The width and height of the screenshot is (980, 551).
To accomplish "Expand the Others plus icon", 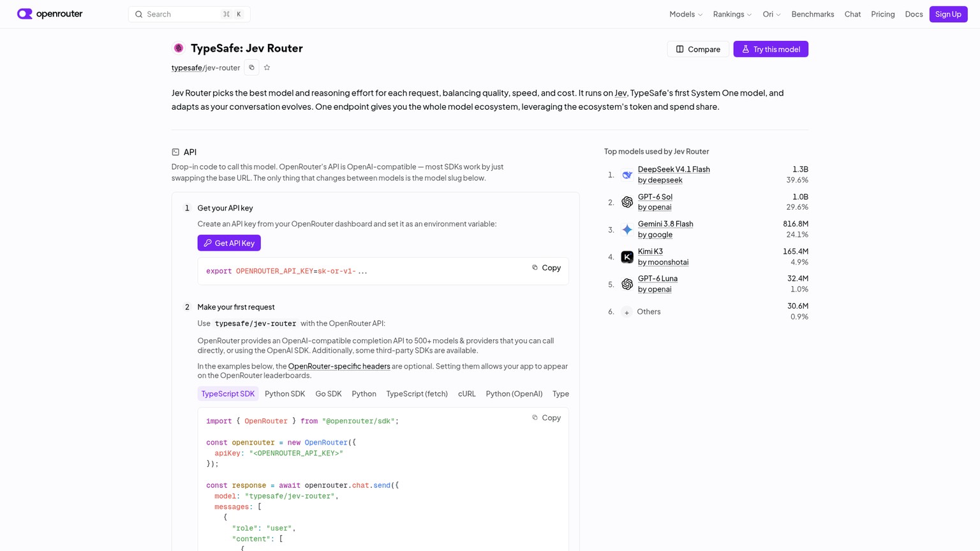I will pyautogui.click(x=627, y=312).
